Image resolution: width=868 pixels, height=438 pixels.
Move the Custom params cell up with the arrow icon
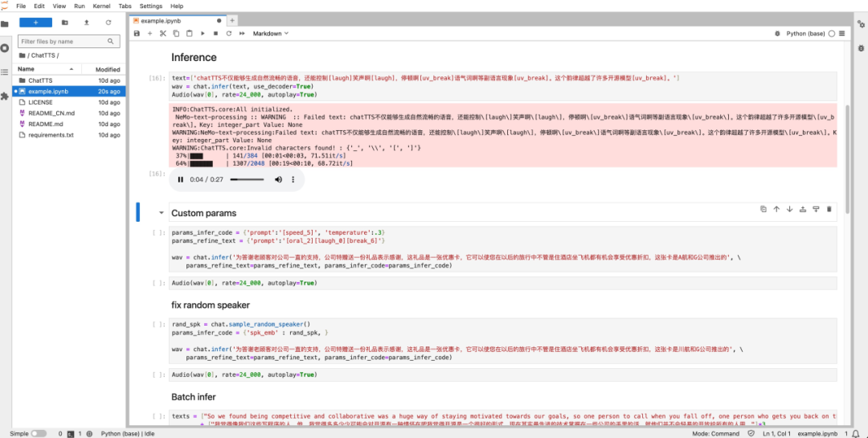[776, 209]
